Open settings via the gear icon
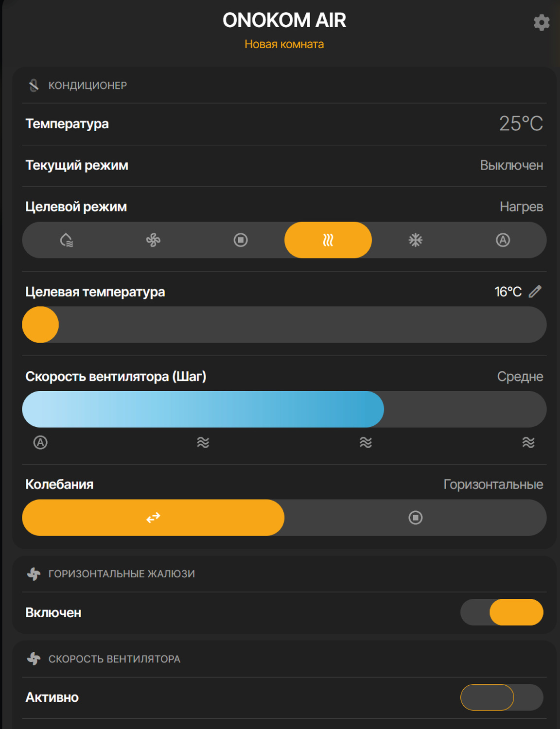Image resolution: width=560 pixels, height=729 pixels. [x=541, y=22]
